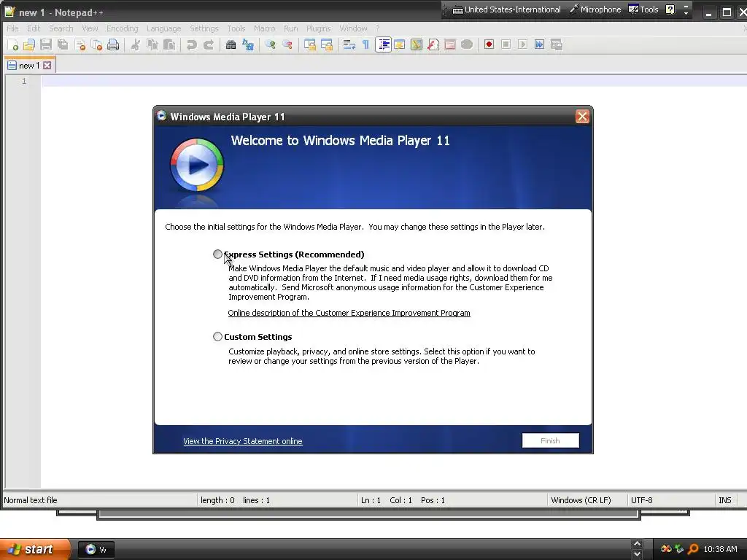This screenshot has width=747, height=560.
Task: Open the Document Map icon in Notepad++ toolbar
Action: click(417, 44)
